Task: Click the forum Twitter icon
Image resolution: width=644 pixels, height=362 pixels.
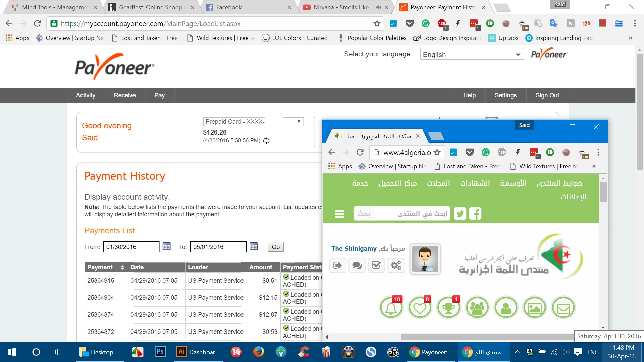Action: [460, 214]
